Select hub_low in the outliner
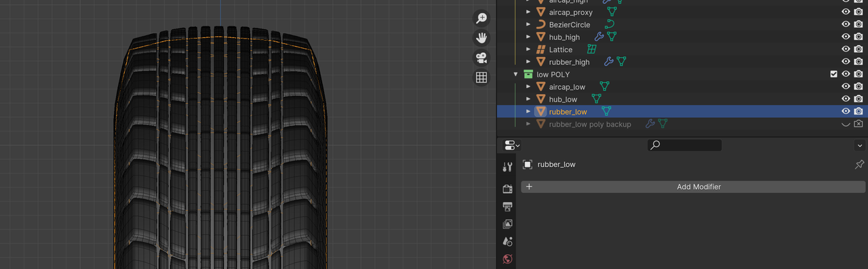Screen dimensions: 868x269 (x=563, y=99)
